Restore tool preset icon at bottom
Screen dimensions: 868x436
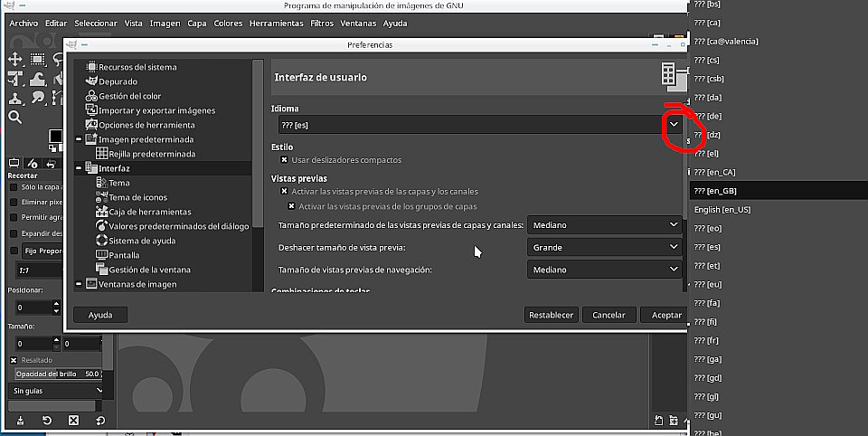(47, 421)
